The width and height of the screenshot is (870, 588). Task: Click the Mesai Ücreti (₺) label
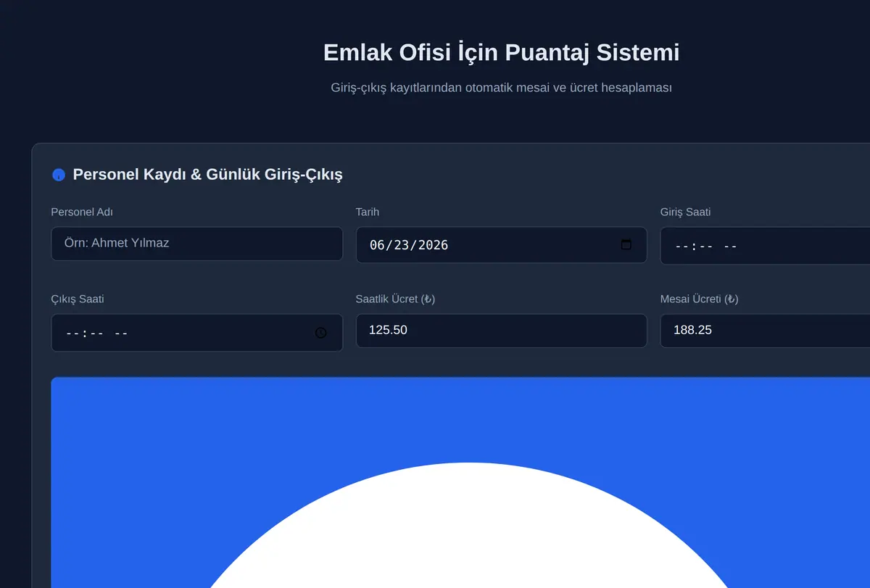700,299
